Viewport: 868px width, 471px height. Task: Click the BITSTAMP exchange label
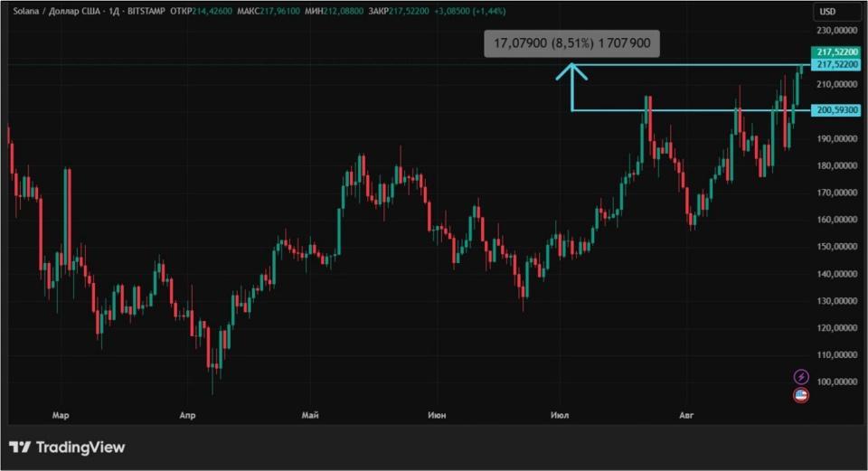(146, 11)
